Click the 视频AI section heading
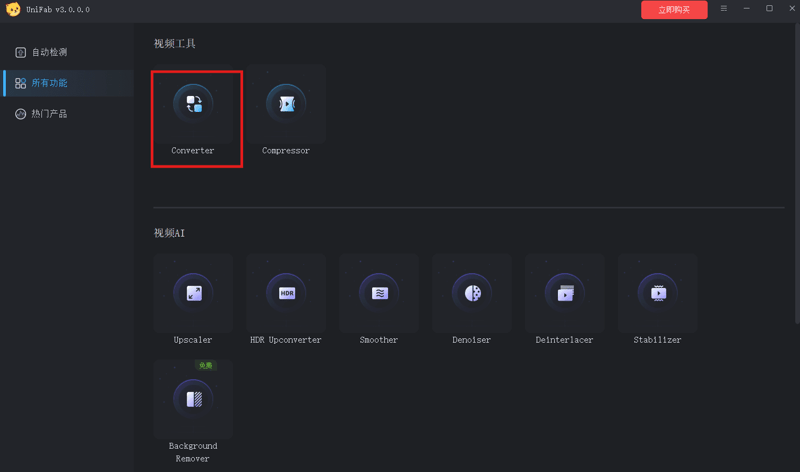This screenshot has height=472, width=800. (169, 233)
